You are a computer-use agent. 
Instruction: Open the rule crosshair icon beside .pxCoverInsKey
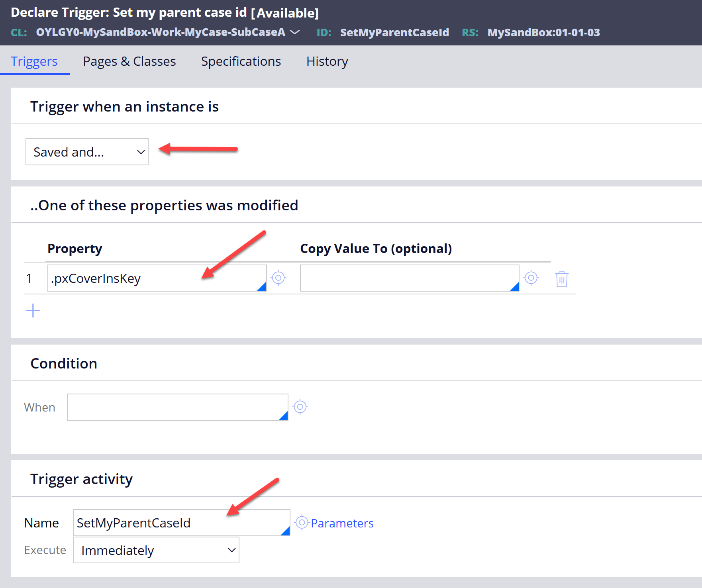click(278, 278)
